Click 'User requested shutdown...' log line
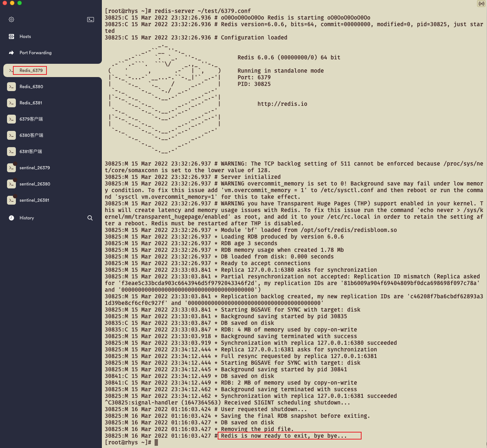 pyautogui.click(x=264, y=409)
